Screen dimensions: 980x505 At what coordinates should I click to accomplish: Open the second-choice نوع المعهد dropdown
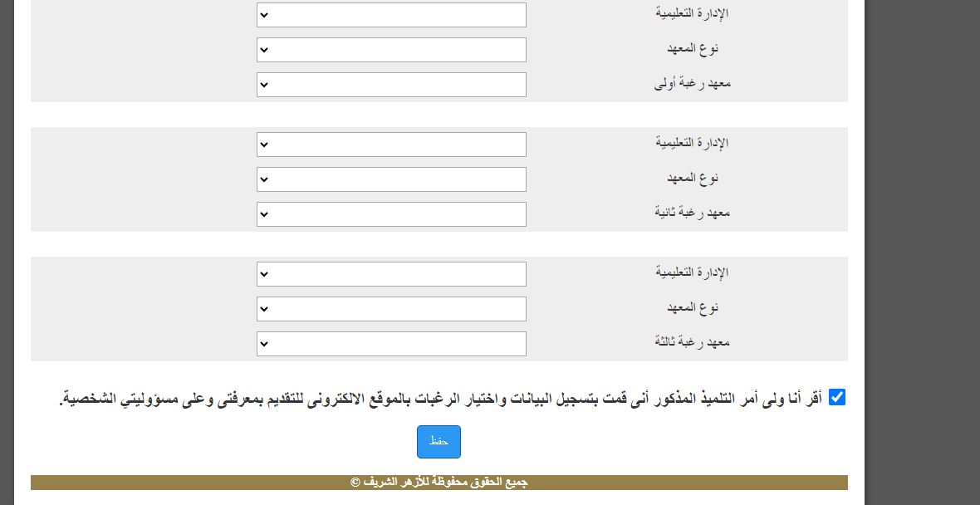click(391, 179)
